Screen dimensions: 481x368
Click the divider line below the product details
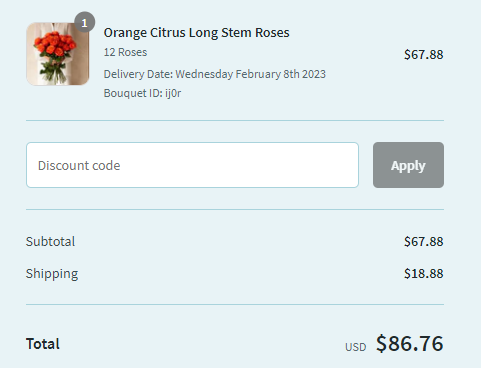[235, 120]
